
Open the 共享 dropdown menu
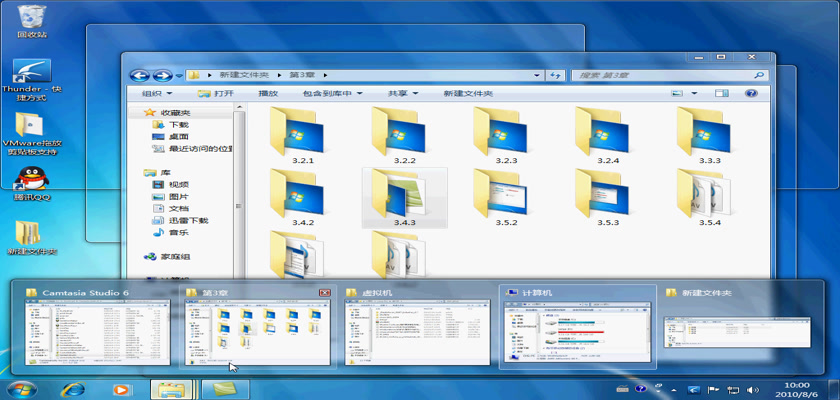(x=403, y=94)
